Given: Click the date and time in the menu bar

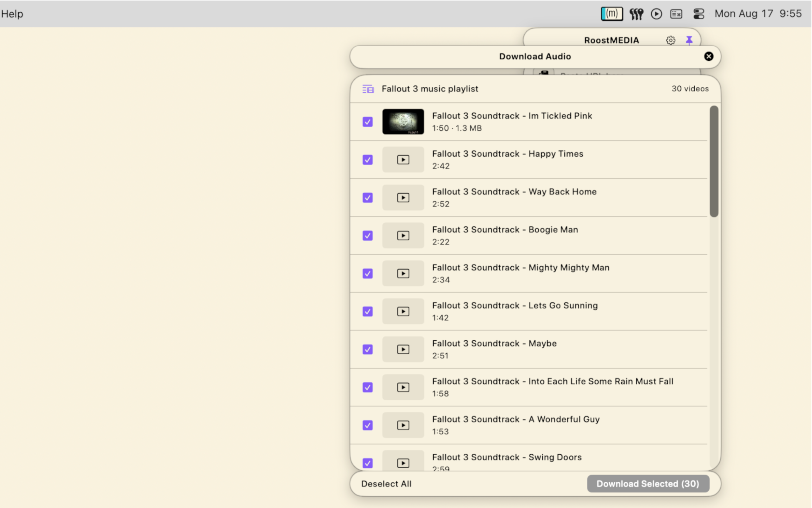Looking at the screenshot, I should point(758,14).
